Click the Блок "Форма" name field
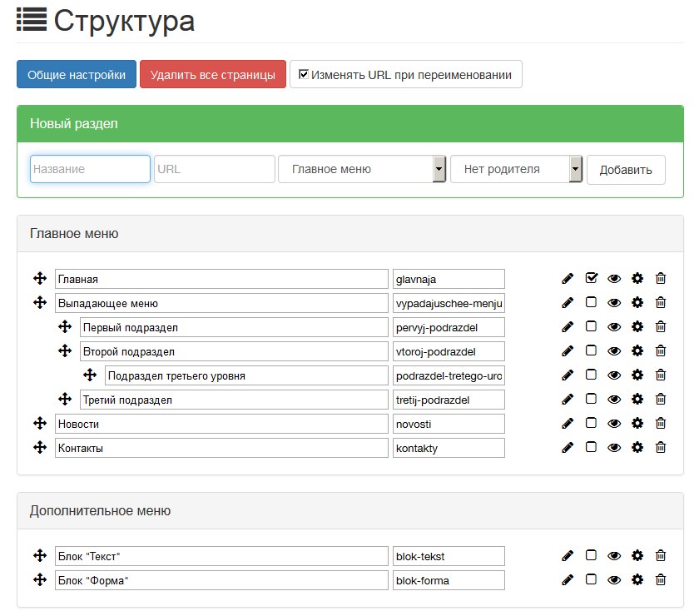The image size is (699, 616). point(221,580)
